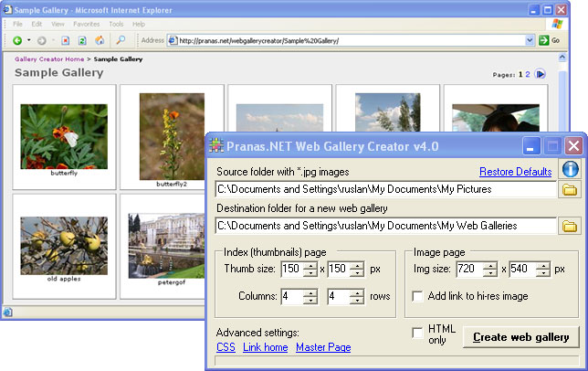Click the thumb width field showing 150
This screenshot has width=588, height=371.
click(292, 269)
